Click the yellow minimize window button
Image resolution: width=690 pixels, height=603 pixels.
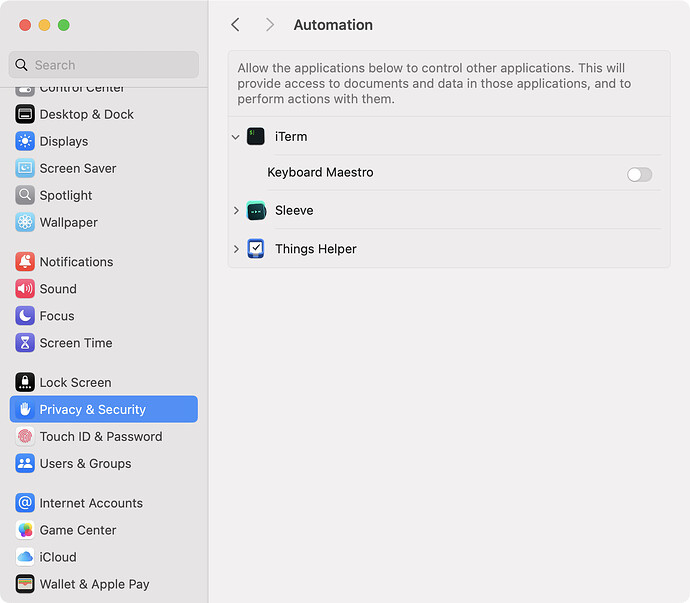(x=44, y=25)
